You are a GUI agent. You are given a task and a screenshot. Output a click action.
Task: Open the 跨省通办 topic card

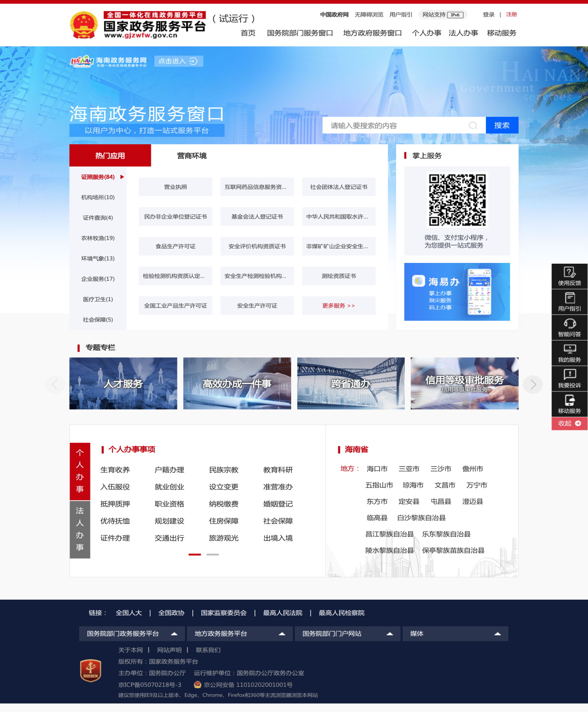click(351, 384)
